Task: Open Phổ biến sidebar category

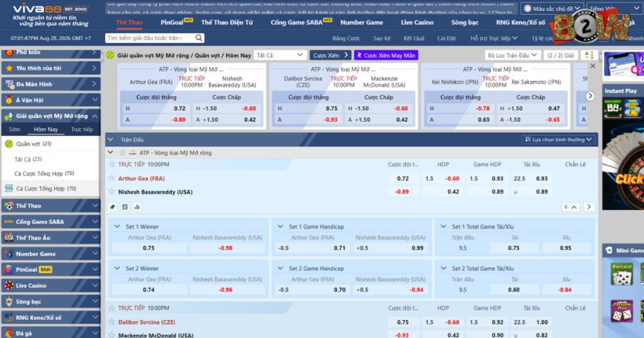Action: coord(51,53)
